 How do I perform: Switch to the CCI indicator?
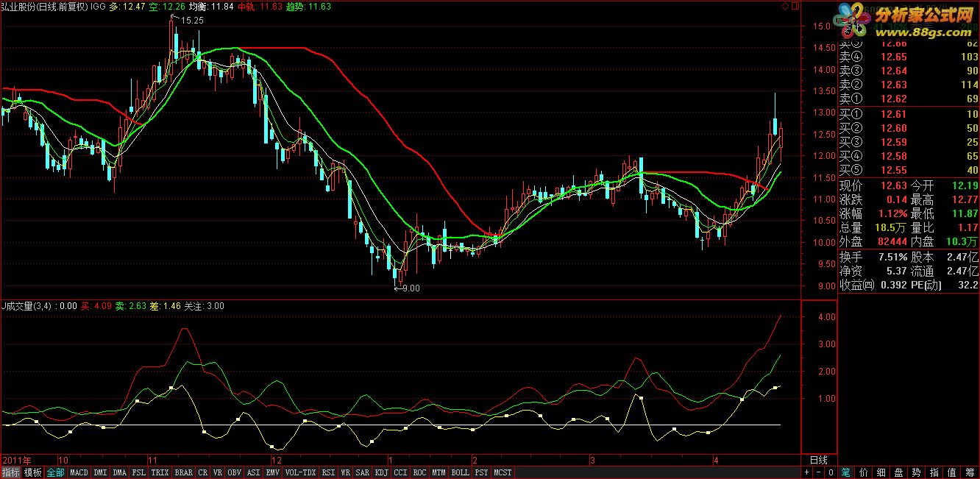(x=401, y=472)
